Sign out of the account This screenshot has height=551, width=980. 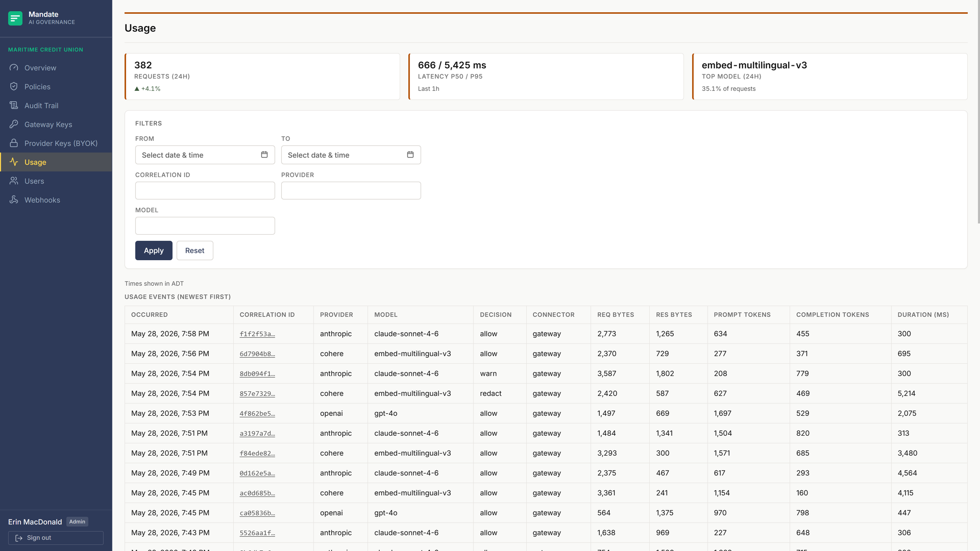coord(56,538)
